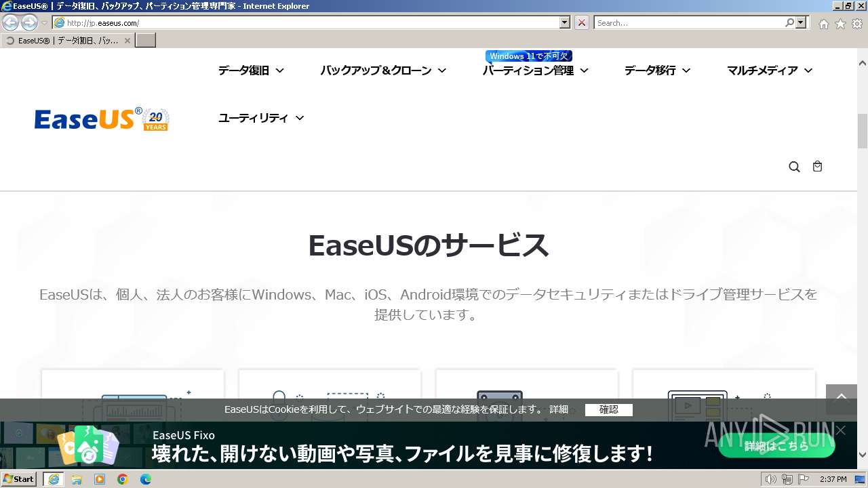Click the taskbar clock showing 2:37 PM
This screenshot has width=868, height=488.
(833, 479)
